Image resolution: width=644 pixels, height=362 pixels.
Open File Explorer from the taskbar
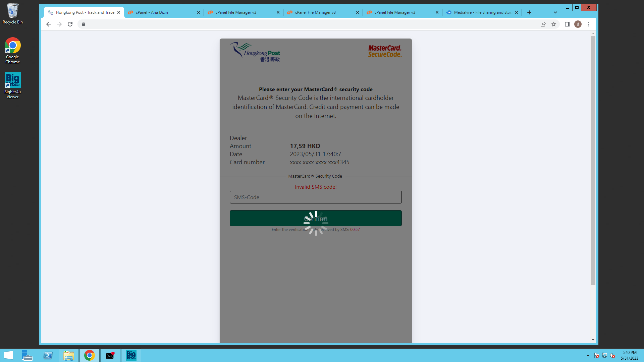click(69, 355)
